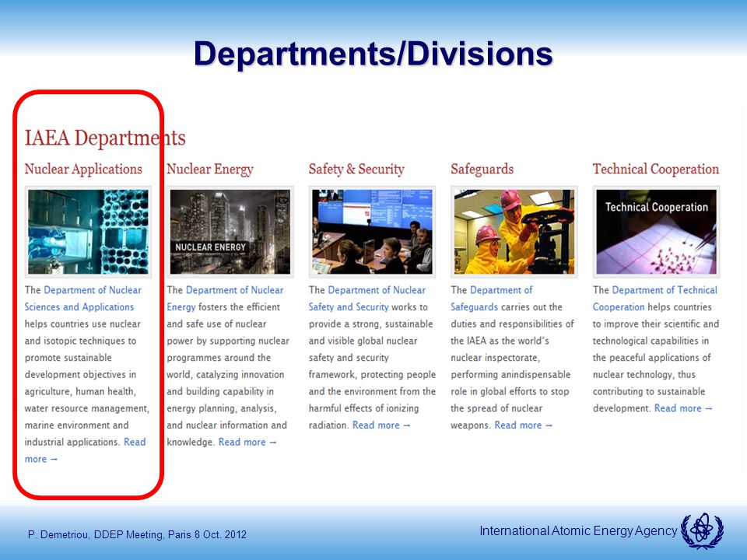Click the Departments/Divisions slide title
Viewport: 747px width, 560px height.
[373, 54]
